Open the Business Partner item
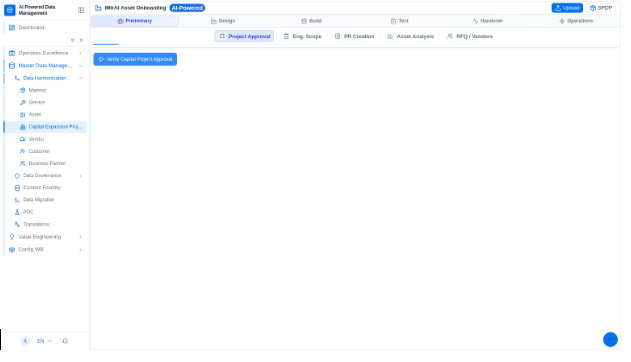This screenshot has width=631, height=362. 45,163
